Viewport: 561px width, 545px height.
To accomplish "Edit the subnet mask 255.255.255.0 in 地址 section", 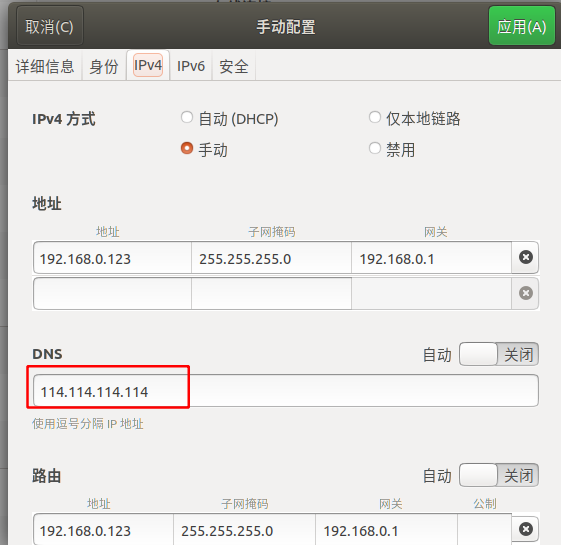I will click(272, 258).
